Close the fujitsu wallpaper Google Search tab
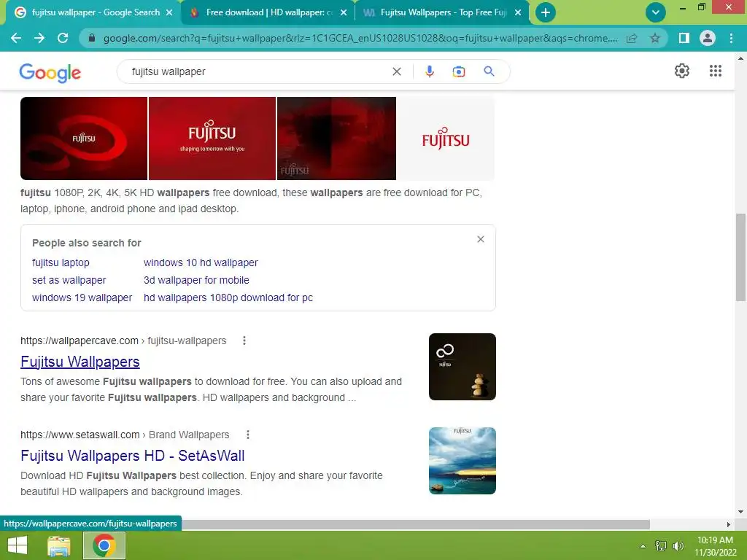Viewport: 747px width, 560px height. [x=169, y=13]
